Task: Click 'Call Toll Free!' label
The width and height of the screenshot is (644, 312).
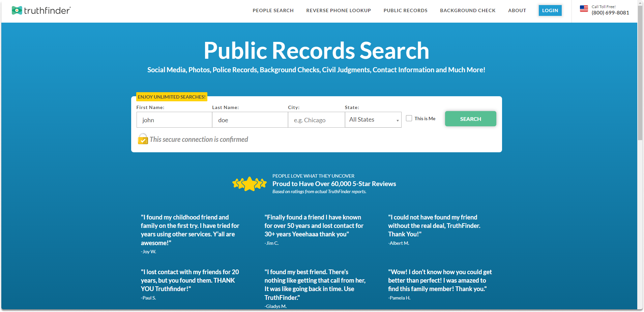Action: (604, 7)
